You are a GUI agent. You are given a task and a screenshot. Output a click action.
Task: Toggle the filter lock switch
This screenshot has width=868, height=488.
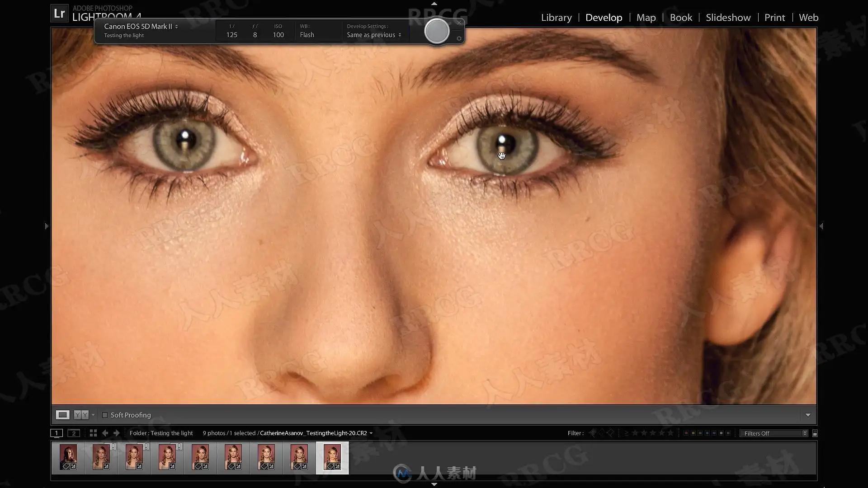[x=815, y=433]
